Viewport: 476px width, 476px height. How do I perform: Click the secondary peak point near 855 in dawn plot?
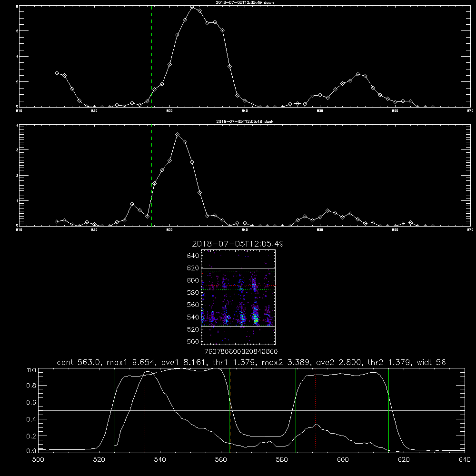tap(358, 74)
